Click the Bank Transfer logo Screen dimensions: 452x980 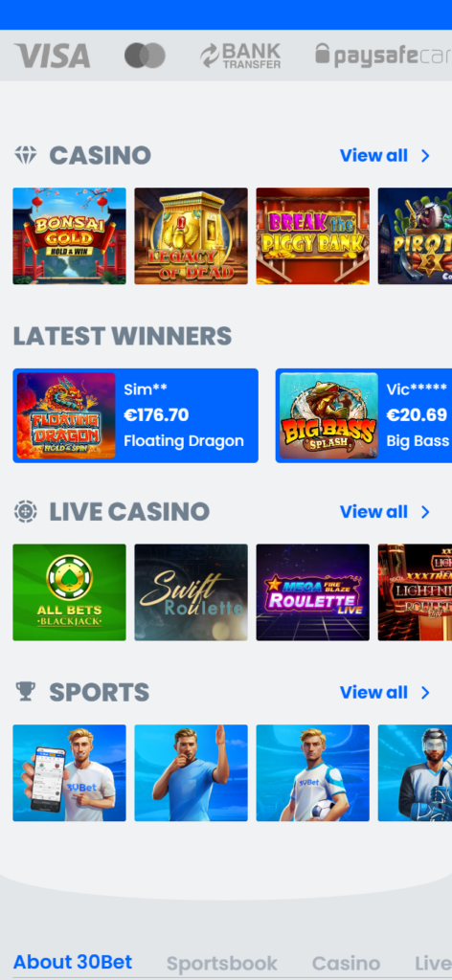point(240,56)
